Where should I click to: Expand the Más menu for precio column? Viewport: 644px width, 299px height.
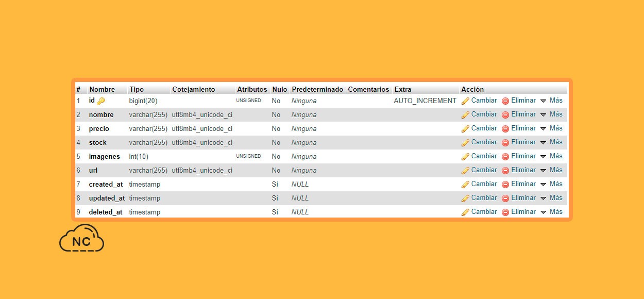click(x=551, y=128)
